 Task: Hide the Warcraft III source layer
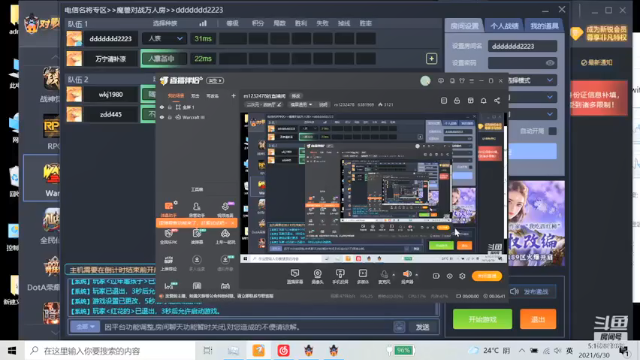point(162,118)
